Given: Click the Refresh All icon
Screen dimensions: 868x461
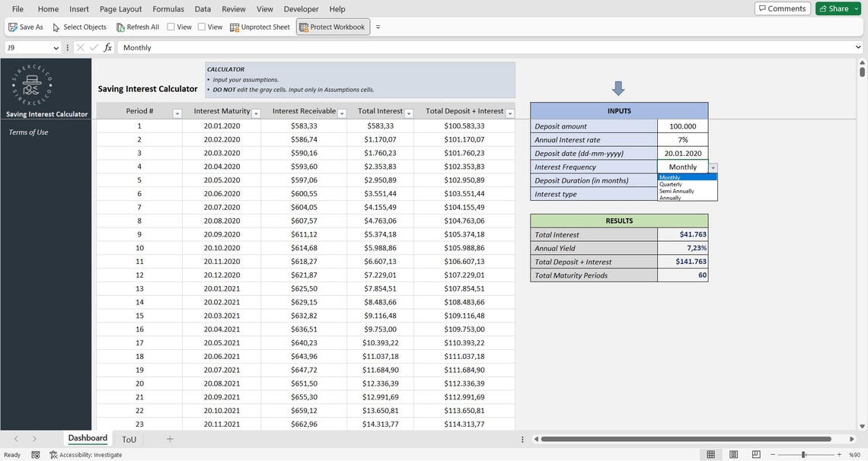Looking at the screenshot, I should pyautogui.click(x=120, y=27).
